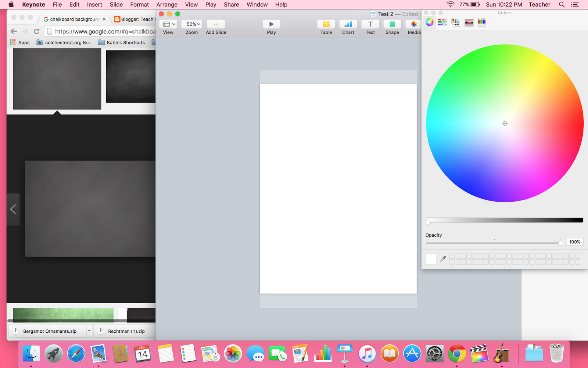Click the battery status icon

475,4
